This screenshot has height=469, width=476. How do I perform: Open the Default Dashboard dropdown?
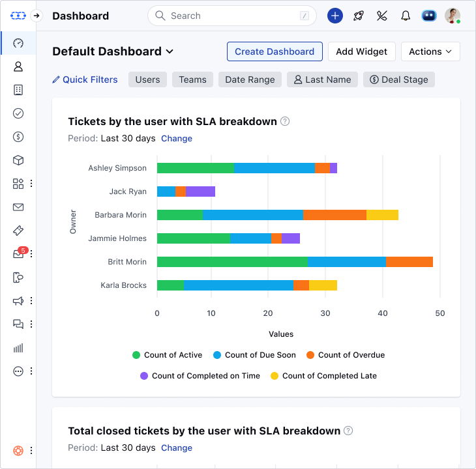click(113, 51)
